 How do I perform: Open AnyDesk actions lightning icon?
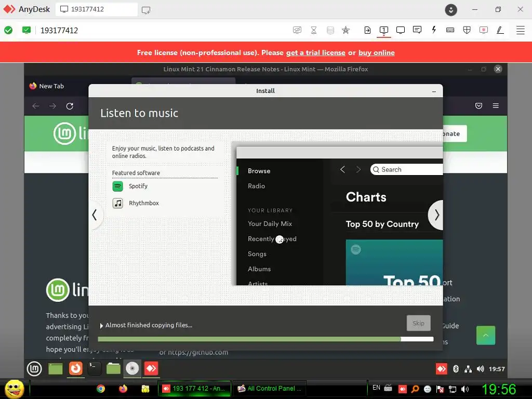pyautogui.click(x=434, y=30)
